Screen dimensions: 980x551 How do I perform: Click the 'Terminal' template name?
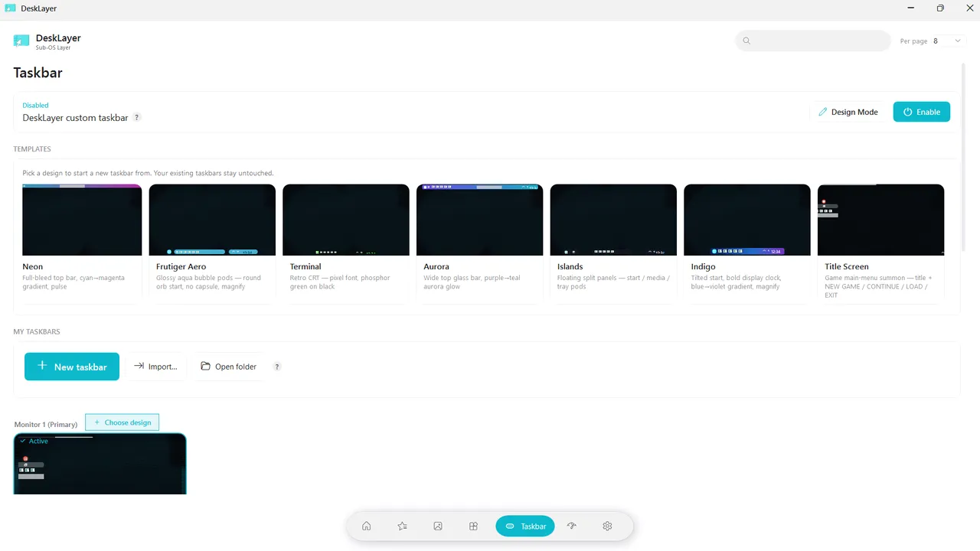pyautogui.click(x=305, y=266)
